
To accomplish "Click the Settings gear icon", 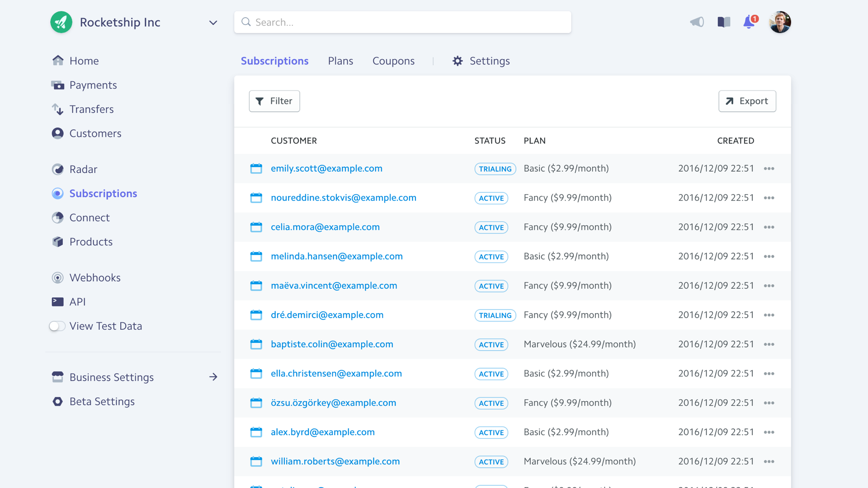I will coord(458,61).
